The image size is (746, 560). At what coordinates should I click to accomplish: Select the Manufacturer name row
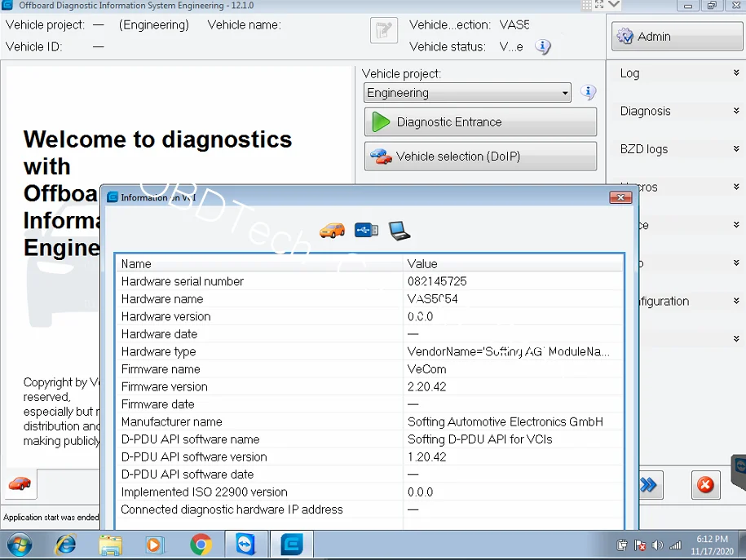point(369,422)
